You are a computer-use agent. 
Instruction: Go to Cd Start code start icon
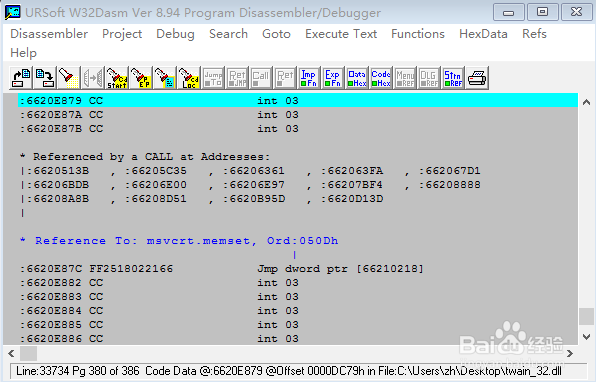[117, 78]
